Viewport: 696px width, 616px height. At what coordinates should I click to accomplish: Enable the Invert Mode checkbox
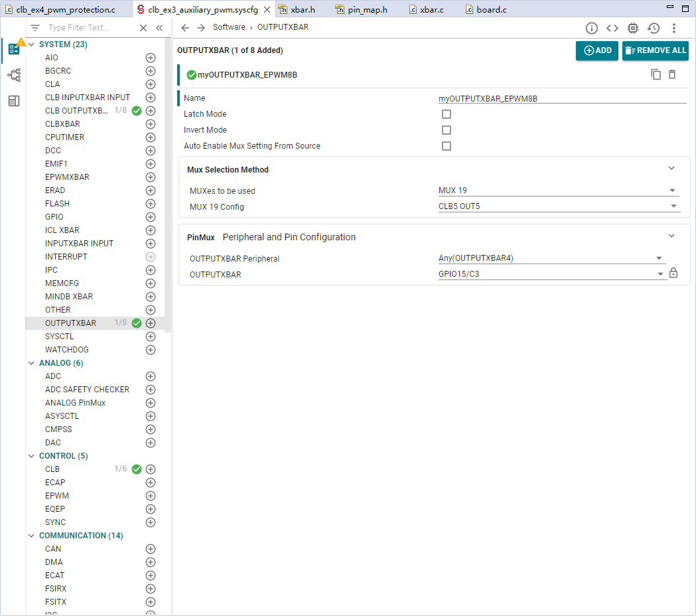447,130
